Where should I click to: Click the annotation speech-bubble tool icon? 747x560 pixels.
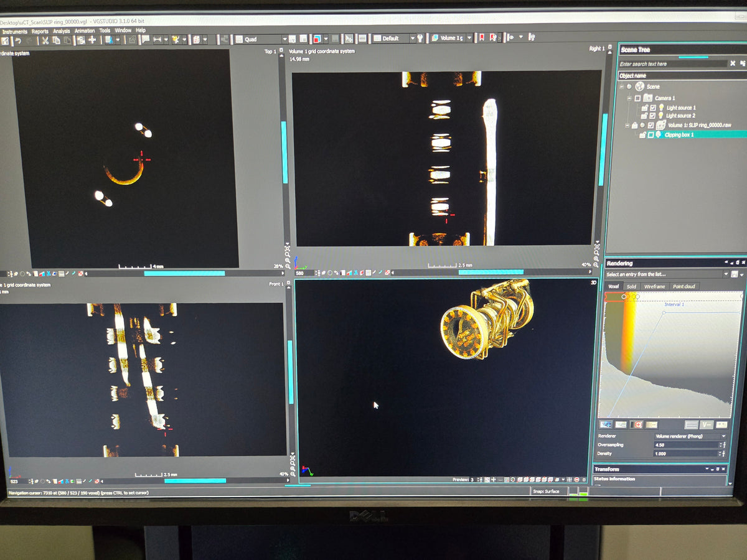pos(146,40)
